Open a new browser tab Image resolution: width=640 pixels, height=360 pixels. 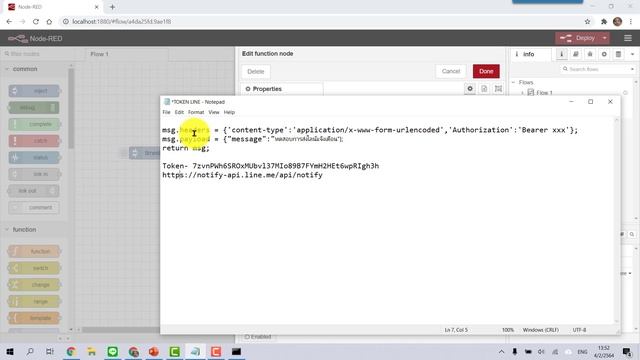[112, 7]
